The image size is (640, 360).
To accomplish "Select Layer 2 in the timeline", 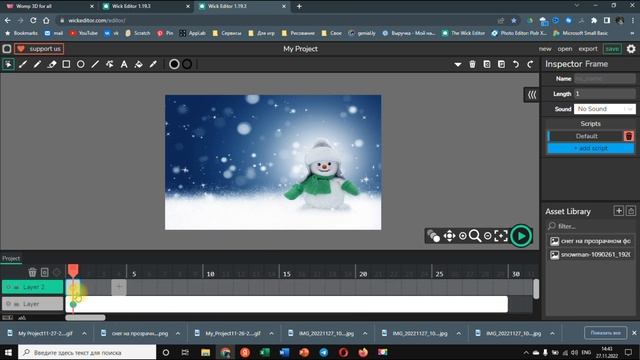I will pos(33,287).
